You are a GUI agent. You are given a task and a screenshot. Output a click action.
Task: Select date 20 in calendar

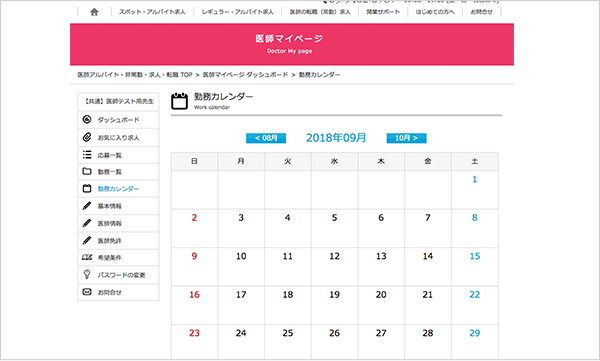pyautogui.click(x=381, y=294)
